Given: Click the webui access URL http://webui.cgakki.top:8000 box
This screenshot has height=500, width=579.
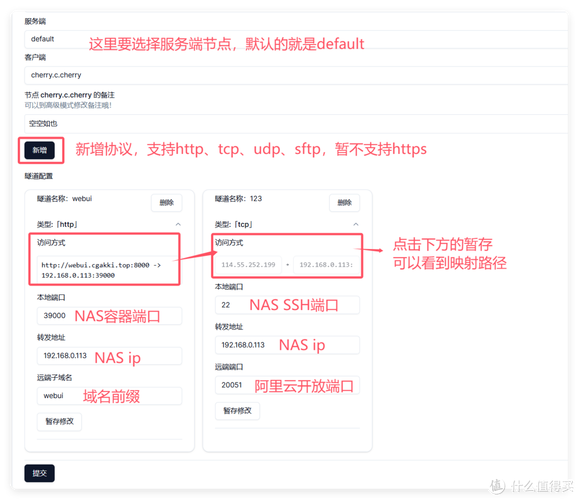Looking at the screenshot, I should point(105,270).
